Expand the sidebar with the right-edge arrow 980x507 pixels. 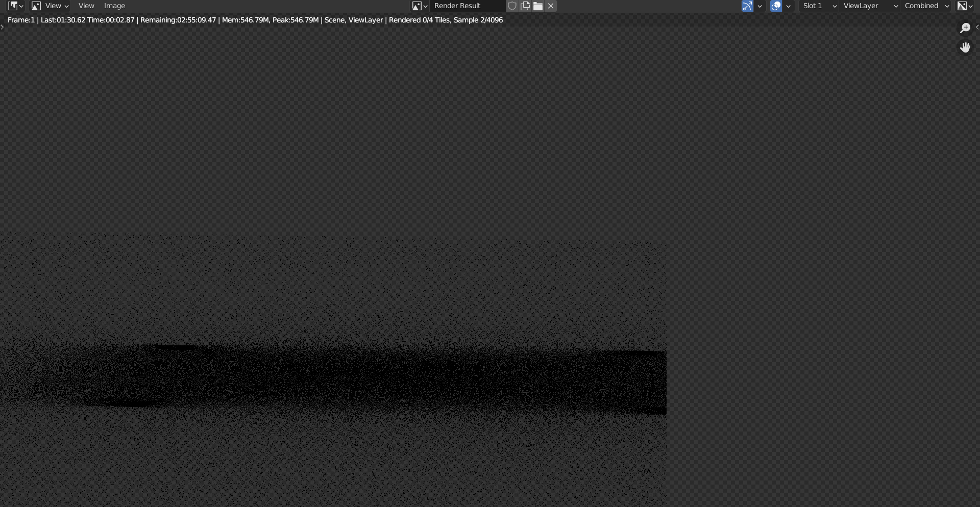[977, 27]
